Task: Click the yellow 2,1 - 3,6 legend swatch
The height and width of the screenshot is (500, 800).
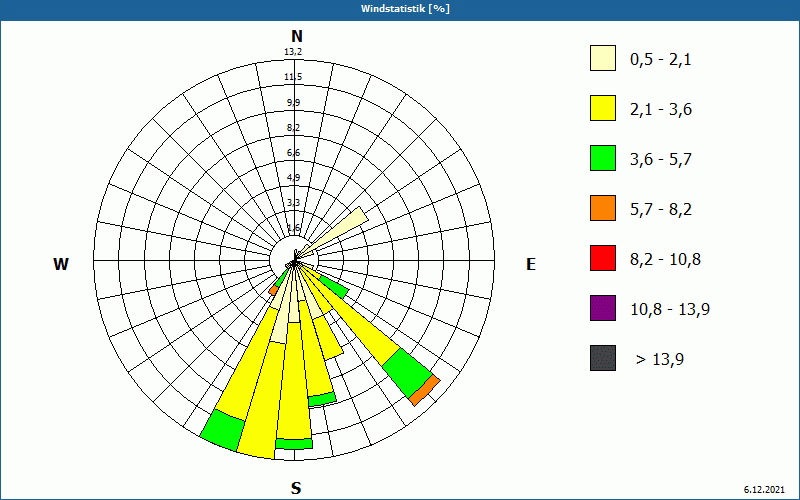Action: pos(603,108)
